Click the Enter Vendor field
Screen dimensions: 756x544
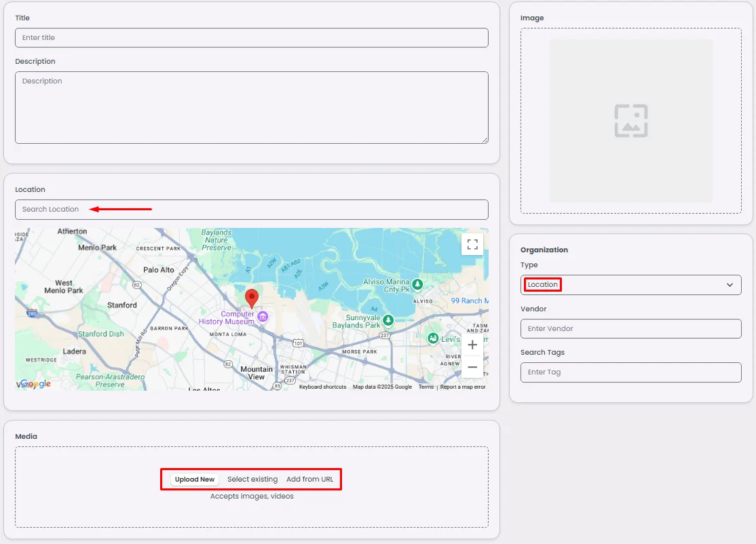[x=630, y=329]
